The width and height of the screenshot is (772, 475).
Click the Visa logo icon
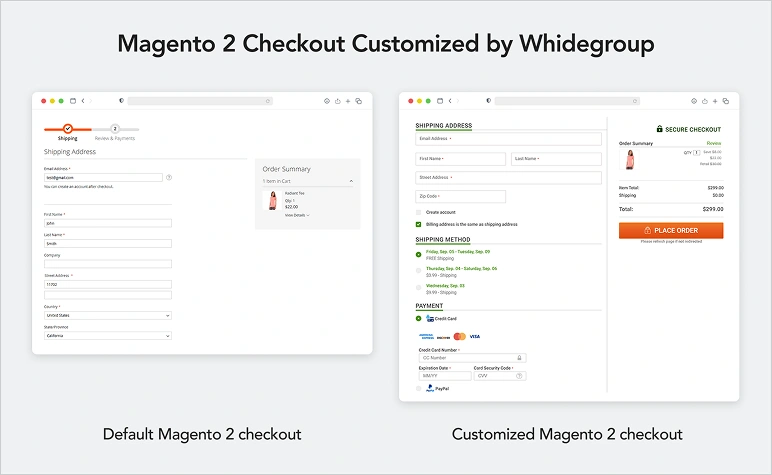tap(475, 337)
